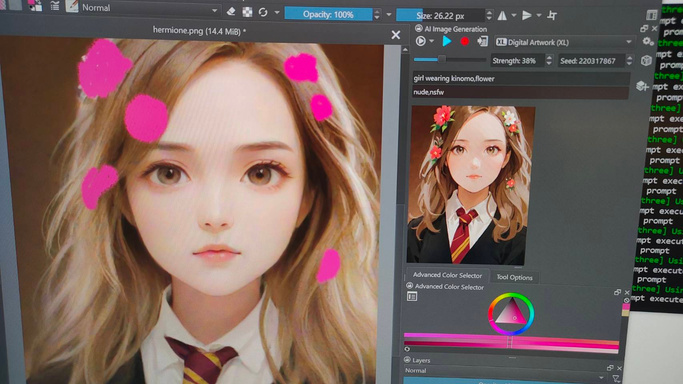Viewport: 683px width, 384px height.
Task: Start live generation with the blue play button
Action: (x=447, y=41)
